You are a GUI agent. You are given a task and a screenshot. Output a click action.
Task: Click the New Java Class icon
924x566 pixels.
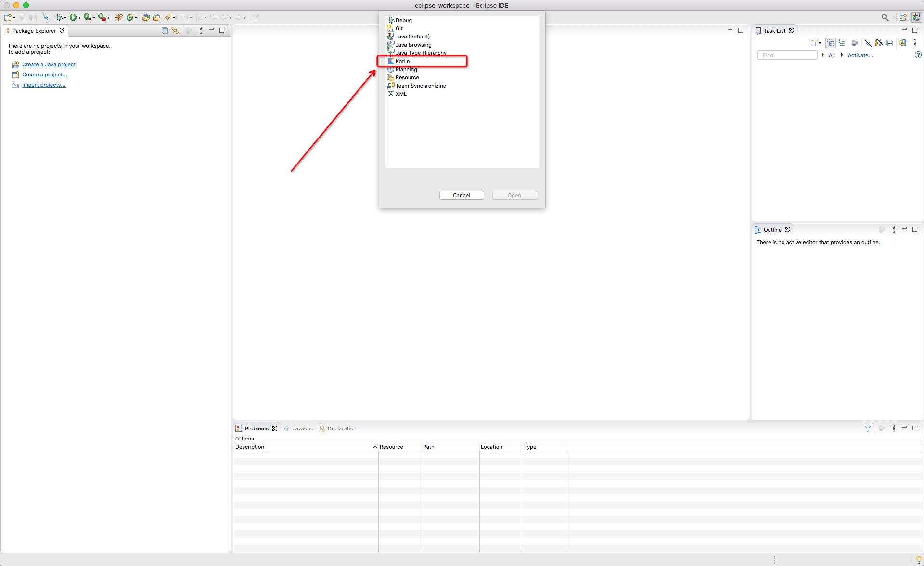click(130, 17)
